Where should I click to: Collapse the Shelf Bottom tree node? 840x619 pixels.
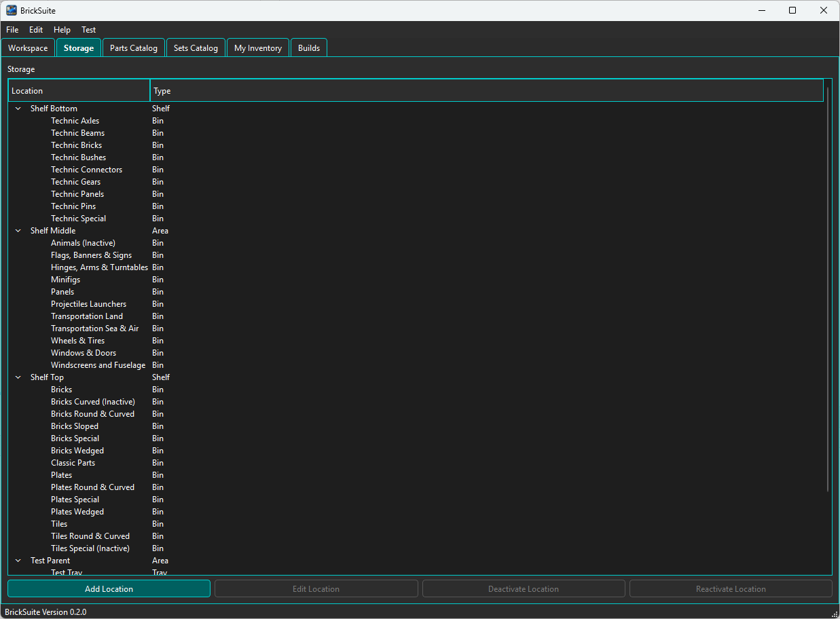(18, 109)
